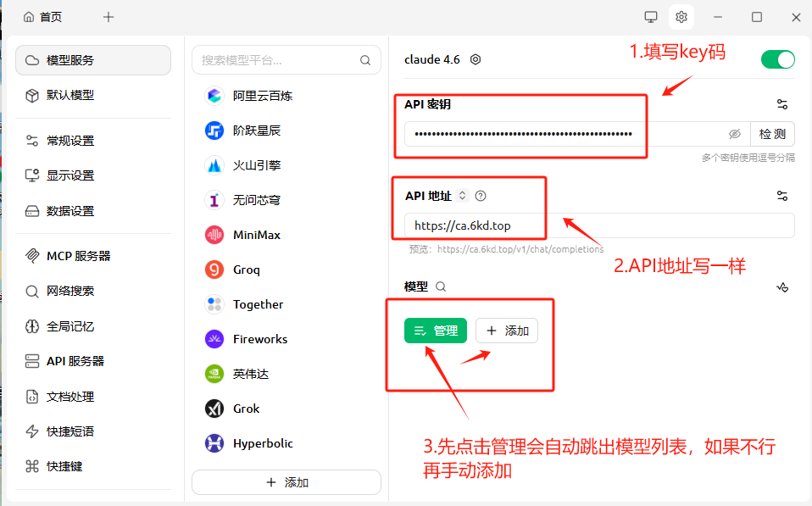Click the API 地址 URL input field
This screenshot has height=506, width=812.
pos(599,225)
